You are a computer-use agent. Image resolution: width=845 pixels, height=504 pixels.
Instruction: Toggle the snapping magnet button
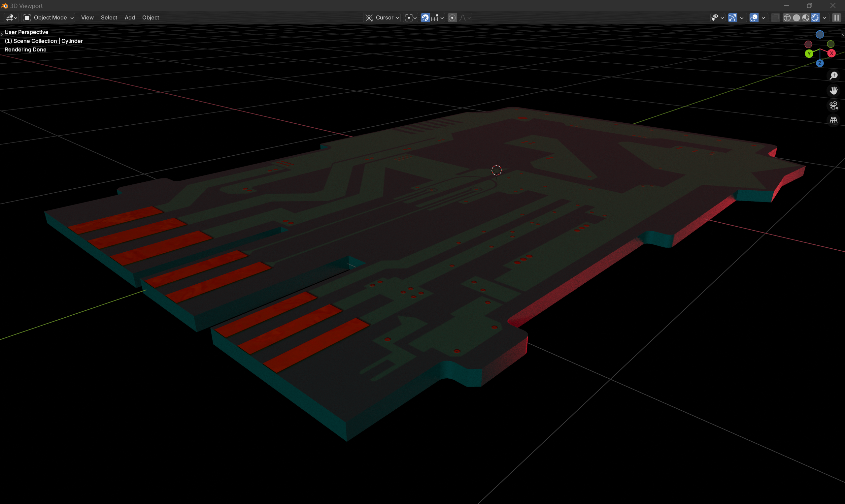click(425, 18)
